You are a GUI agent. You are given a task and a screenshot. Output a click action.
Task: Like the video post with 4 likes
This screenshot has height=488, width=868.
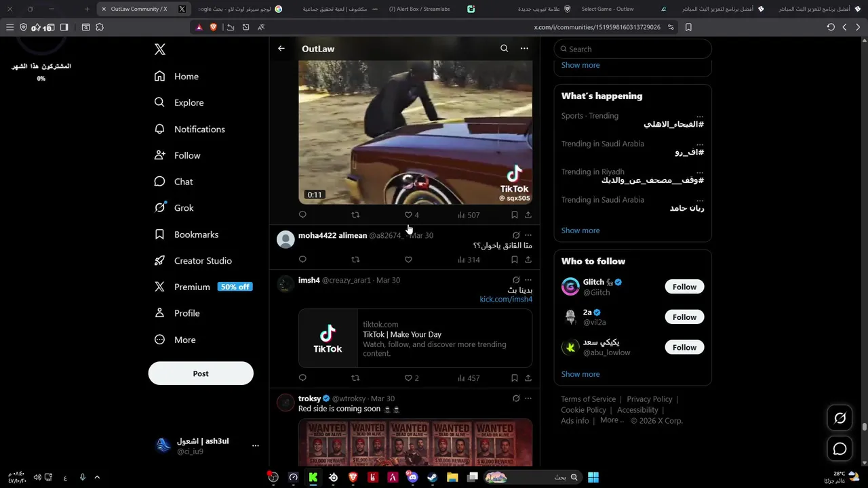click(412, 215)
